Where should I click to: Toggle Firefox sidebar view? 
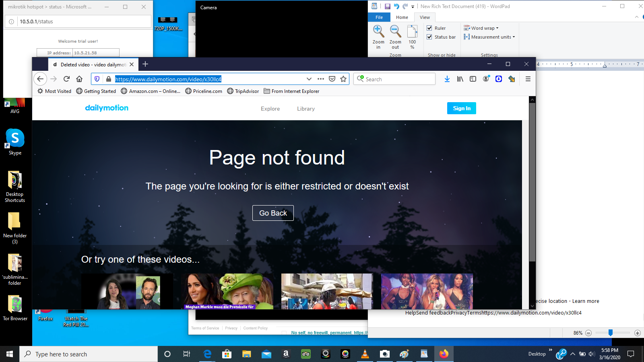[x=473, y=79]
